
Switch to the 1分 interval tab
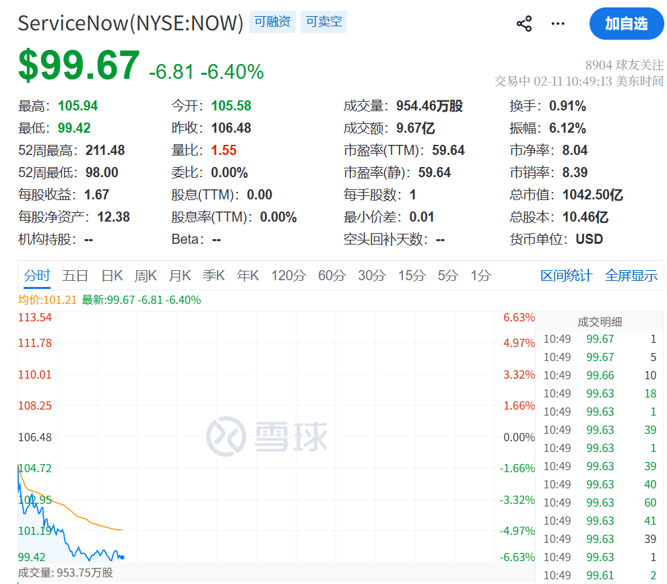481,276
